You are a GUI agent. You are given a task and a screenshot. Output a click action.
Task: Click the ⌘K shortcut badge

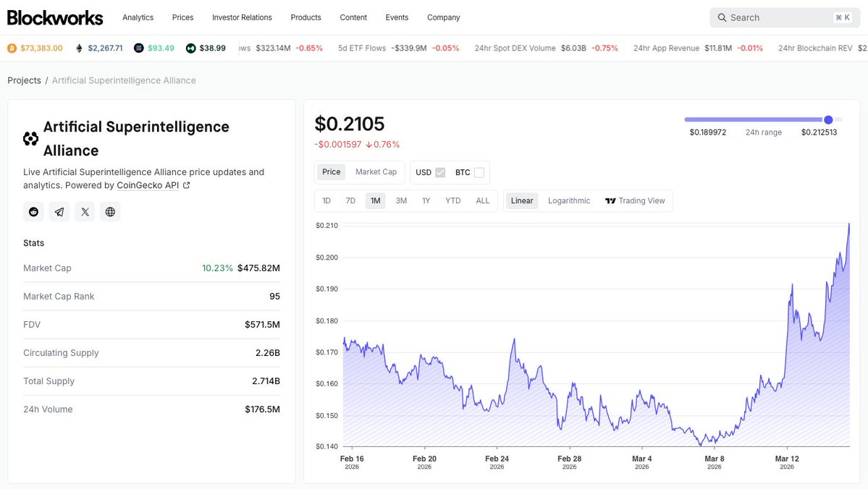pos(843,17)
